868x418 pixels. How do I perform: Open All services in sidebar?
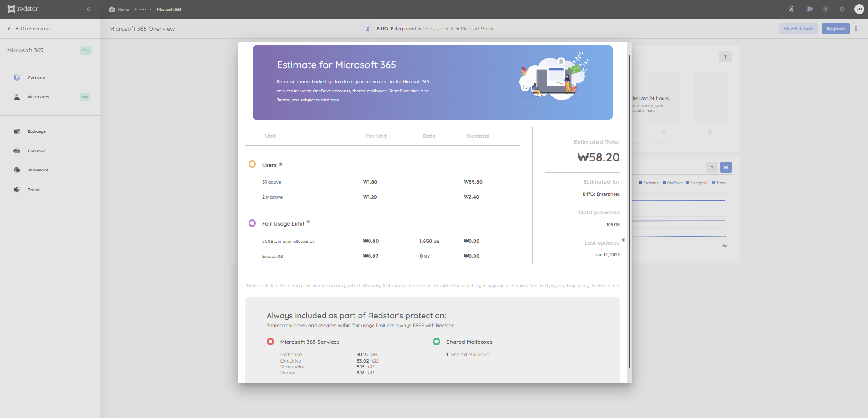click(38, 97)
